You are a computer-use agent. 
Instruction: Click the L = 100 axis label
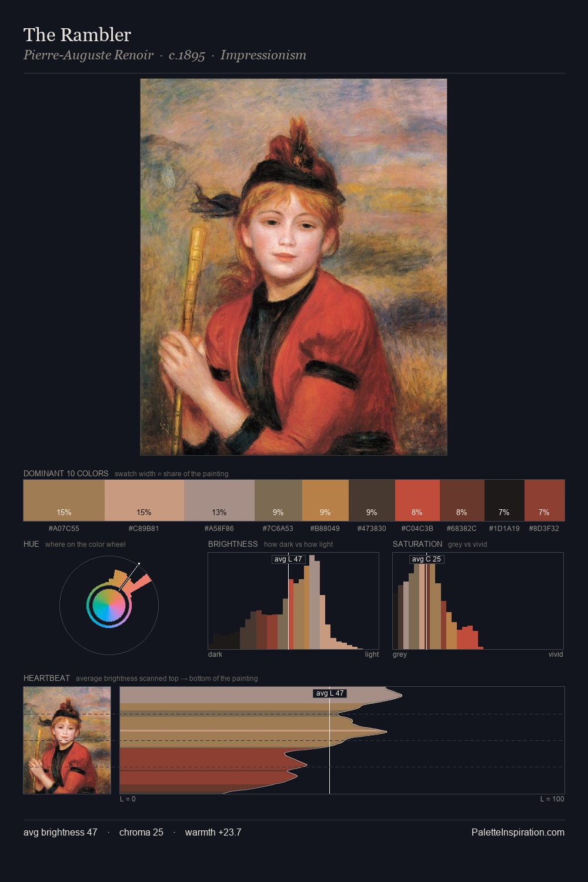click(x=552, y=799)
